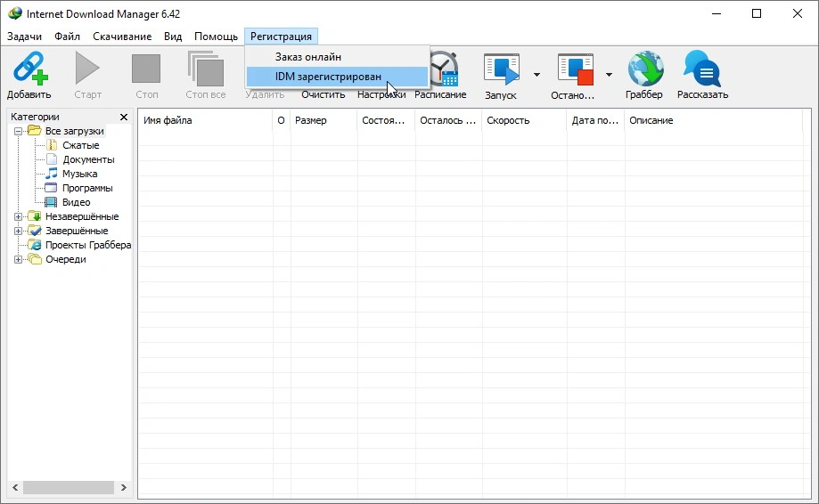
Task: Select the Видео category
Action: pos(76,202)
